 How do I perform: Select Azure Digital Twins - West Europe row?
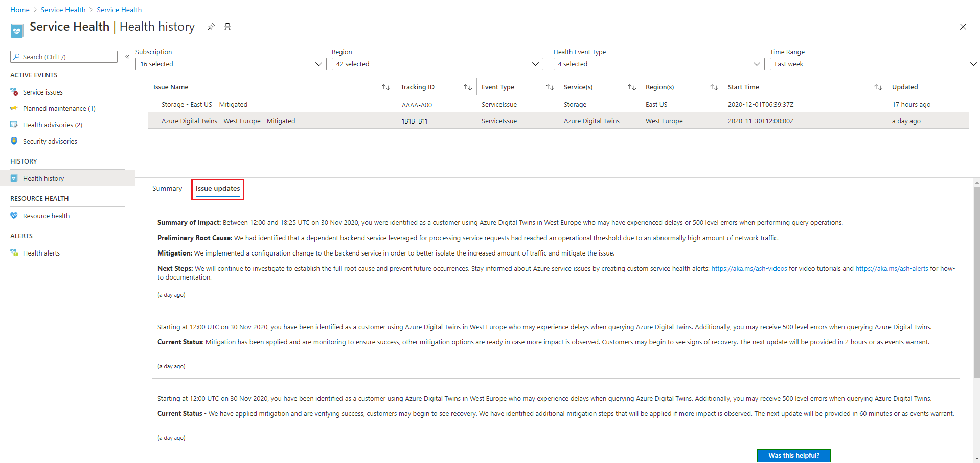pyautogui.click(x=558, y=121)
